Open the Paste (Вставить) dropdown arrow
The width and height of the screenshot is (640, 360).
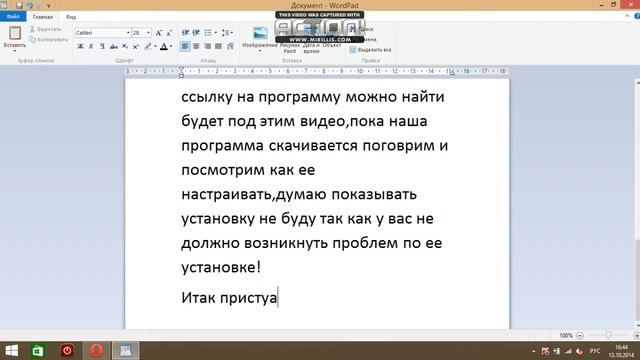15,51
